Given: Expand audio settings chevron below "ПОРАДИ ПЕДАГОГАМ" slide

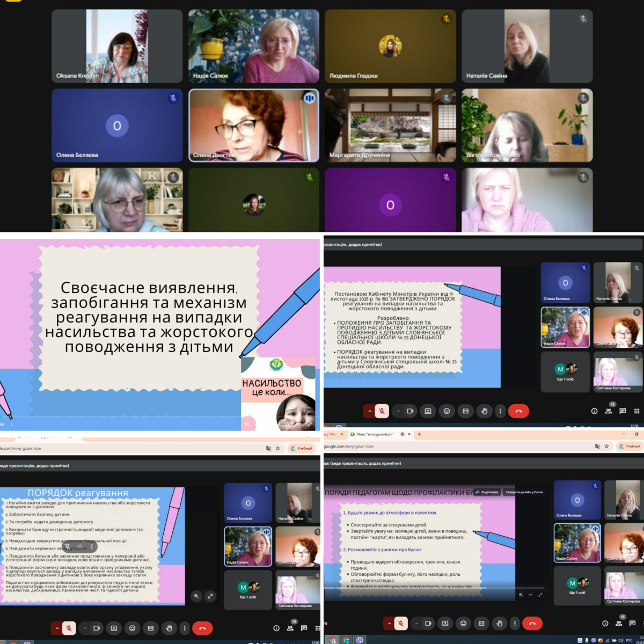Looking at the screenshot, I should click(x=389, y=623).
